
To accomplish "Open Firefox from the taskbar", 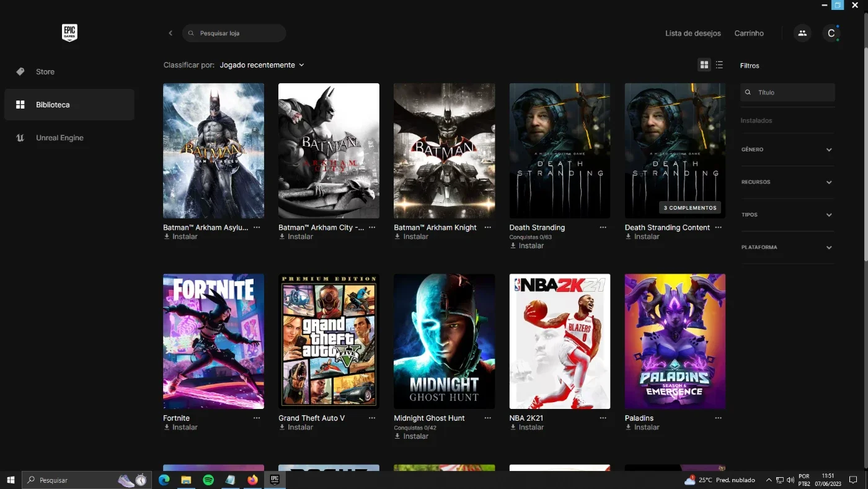I will 252,480.
